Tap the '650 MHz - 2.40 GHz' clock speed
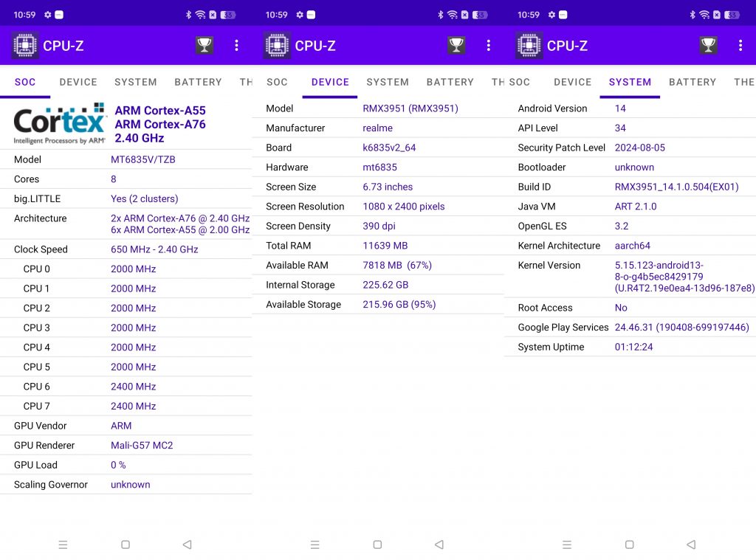 pyautogui.click(x=154, y=249)
